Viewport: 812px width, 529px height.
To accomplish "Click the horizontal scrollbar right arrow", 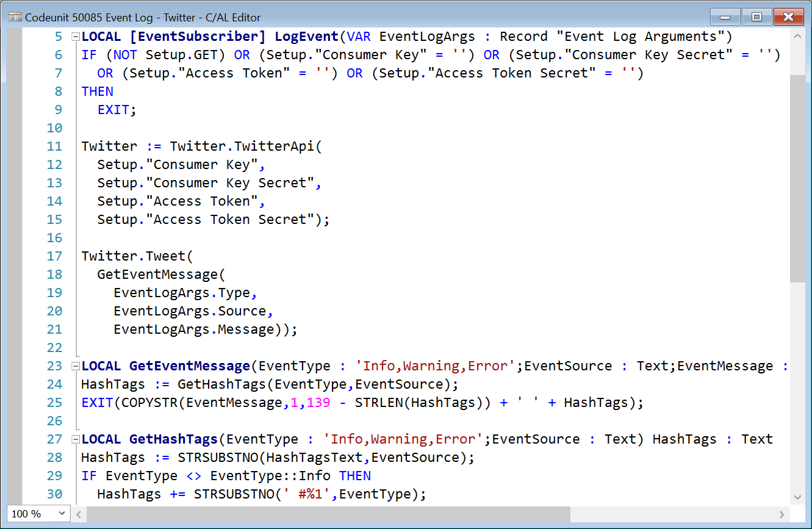I will tap(782, 514).
